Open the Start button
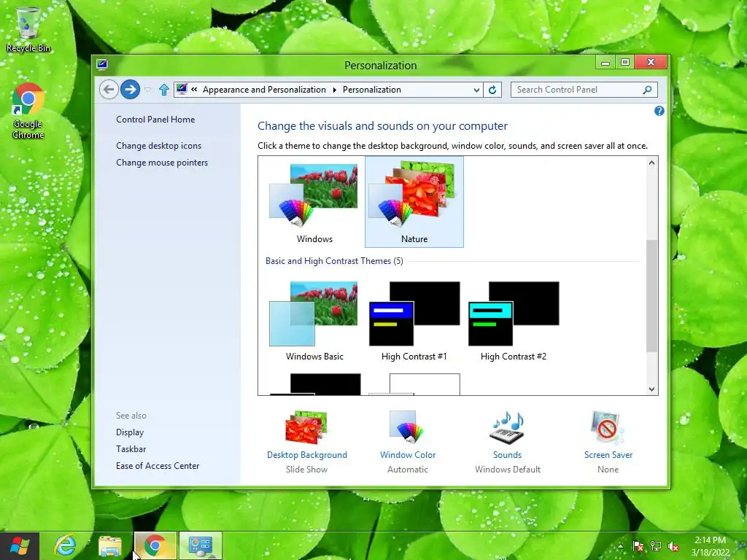Viewport: 747px width, 560px height. point(19,545)
